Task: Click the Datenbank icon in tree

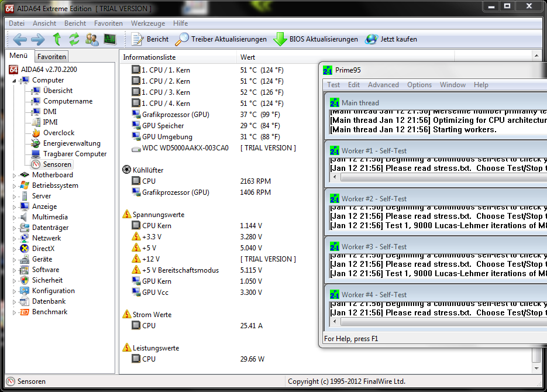Action: [25, 301]
